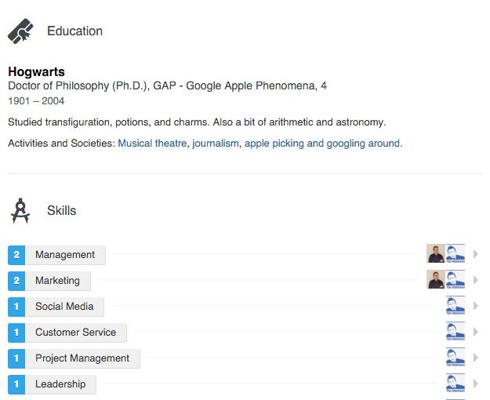Open the journalism activity link
Image resolution: width=490 pixels, height=400 pixels.
point(216,143)
